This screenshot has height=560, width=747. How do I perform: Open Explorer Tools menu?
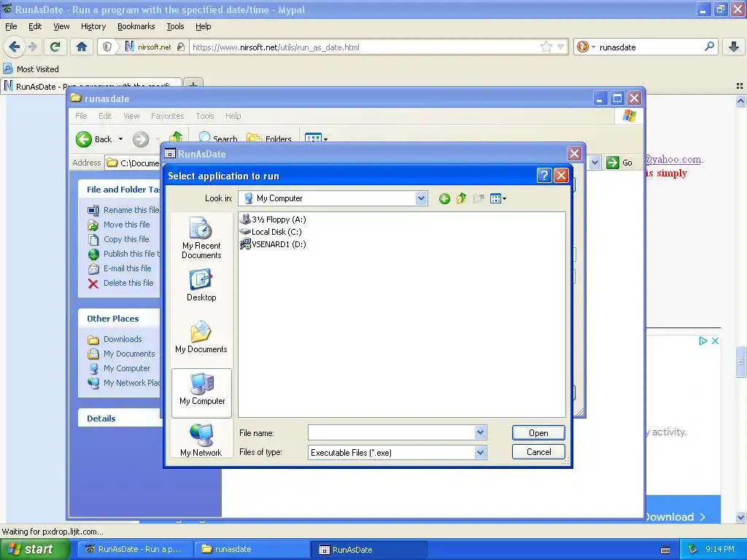coord(205,116)
